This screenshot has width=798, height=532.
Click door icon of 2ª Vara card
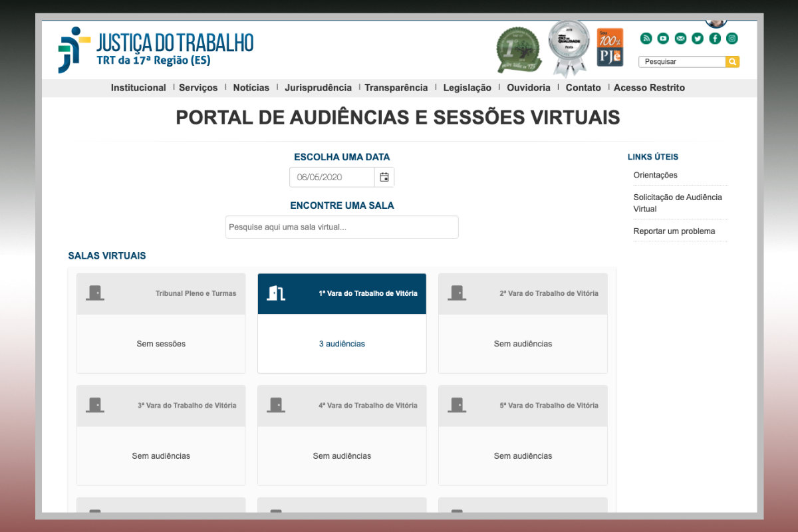[x=457, y=293]
